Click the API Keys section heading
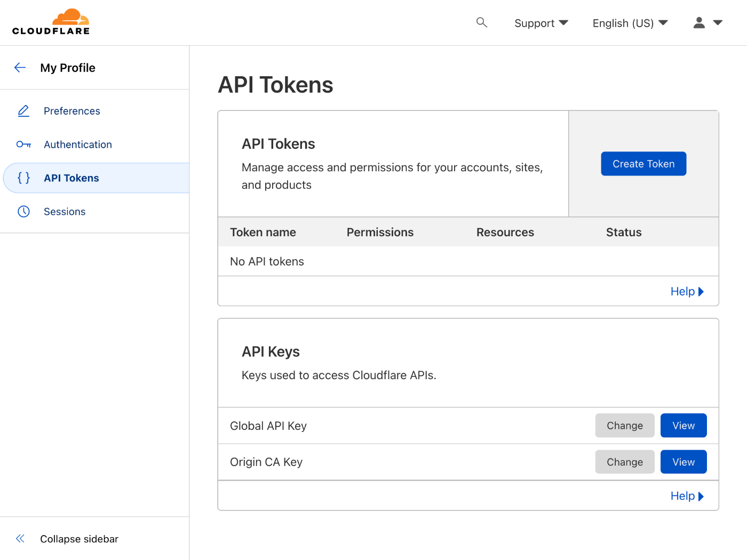The width and height of the screenshot is (747, 560). point(271,351)
